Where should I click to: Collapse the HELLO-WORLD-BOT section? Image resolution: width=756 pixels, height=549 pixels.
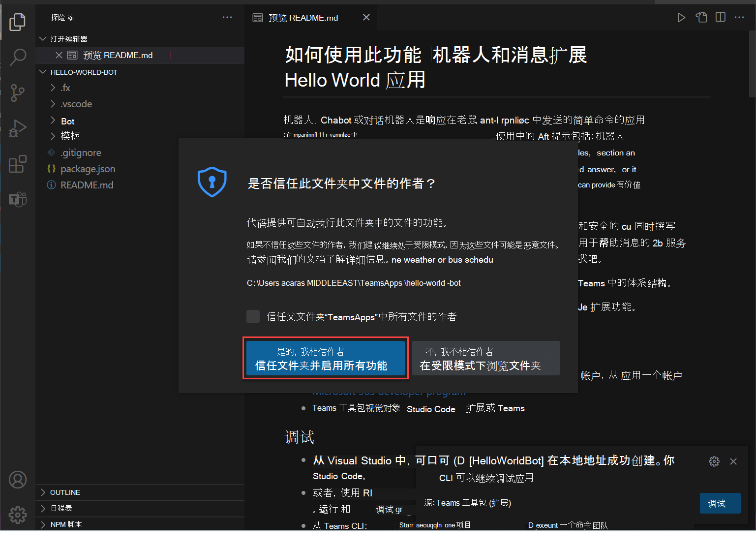43,72
